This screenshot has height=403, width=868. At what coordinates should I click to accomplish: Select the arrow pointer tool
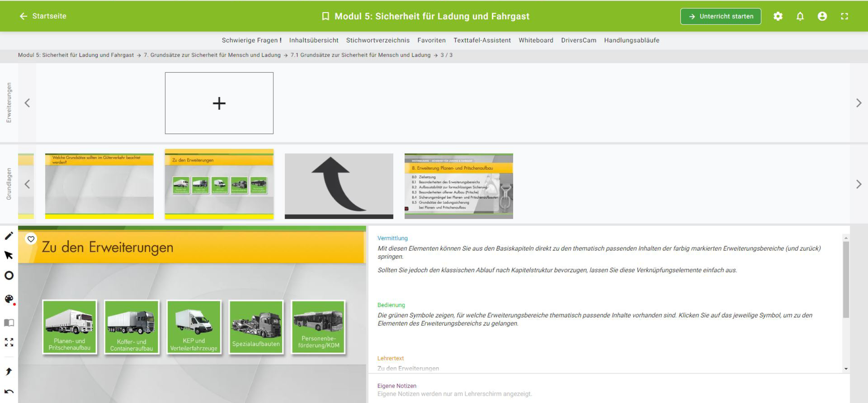tap(9, 255)
